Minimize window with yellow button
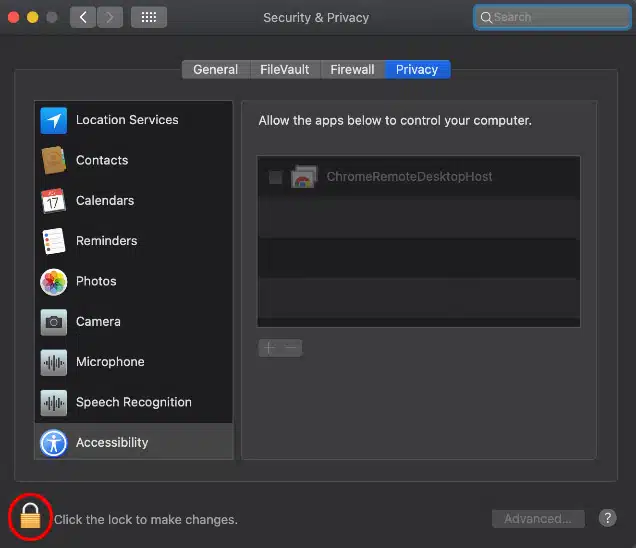Viewport: 636px width, 548px height. tap(33, 17)
